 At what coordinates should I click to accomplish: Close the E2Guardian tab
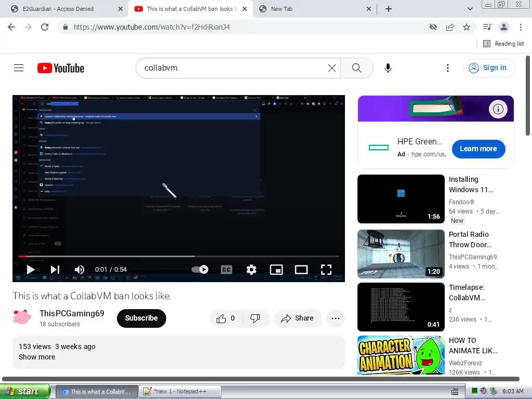pyautogui.click(x=121, y=9)
